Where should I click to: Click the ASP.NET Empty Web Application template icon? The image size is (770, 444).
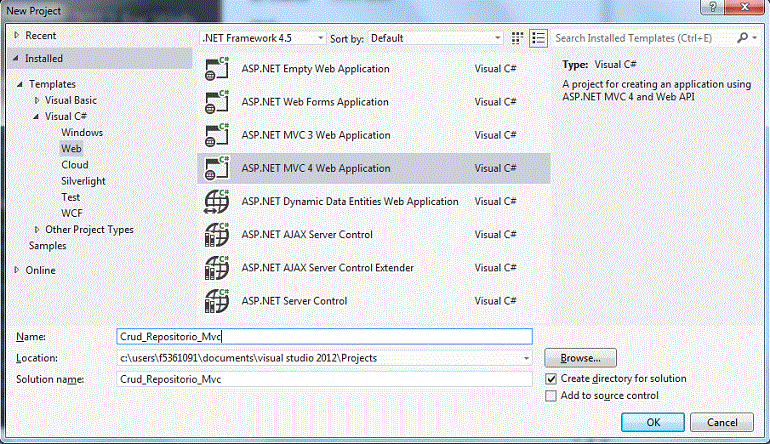(217, 69)
